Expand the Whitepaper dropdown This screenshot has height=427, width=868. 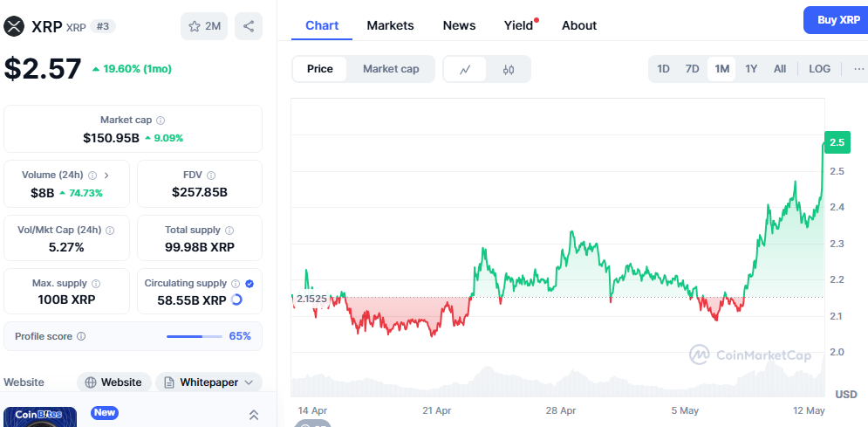coord(208,382)
